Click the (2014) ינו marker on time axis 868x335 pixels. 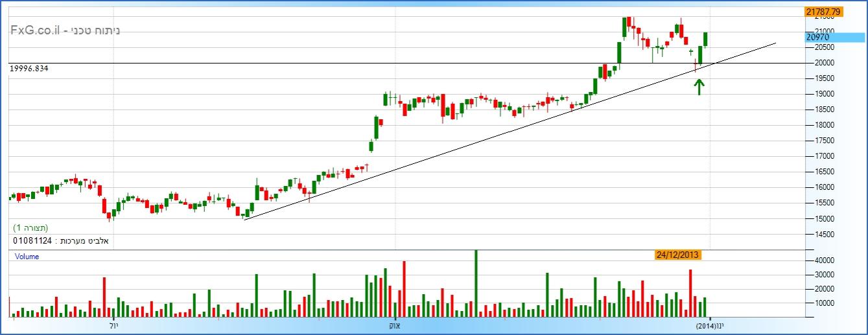pyautogui.click(x=710, y=325)
